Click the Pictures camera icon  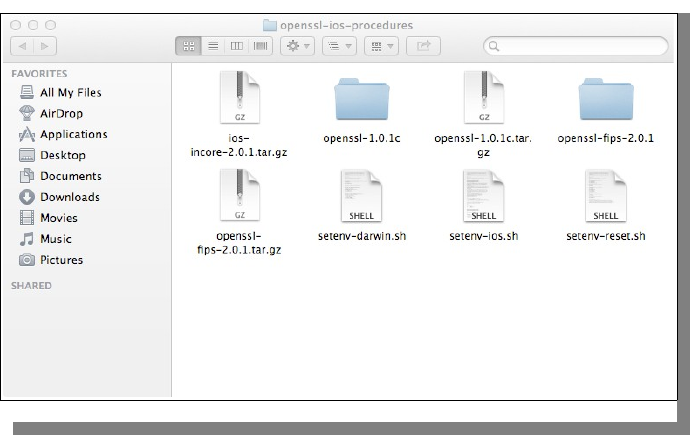point(27,260)
